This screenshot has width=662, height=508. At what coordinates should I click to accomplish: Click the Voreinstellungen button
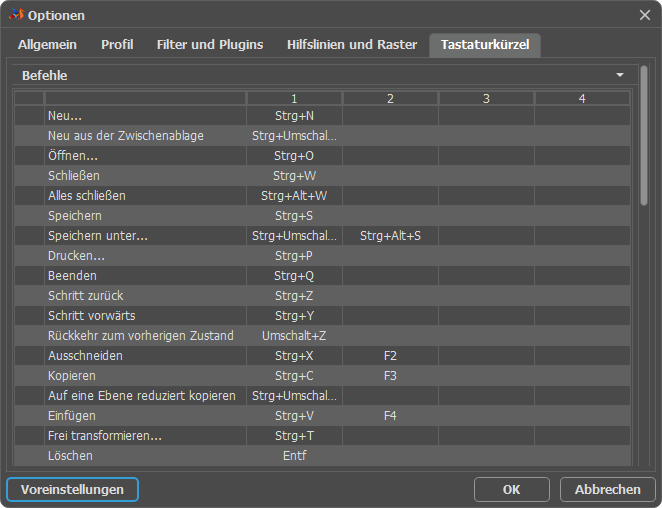click(x=72, y=489)
